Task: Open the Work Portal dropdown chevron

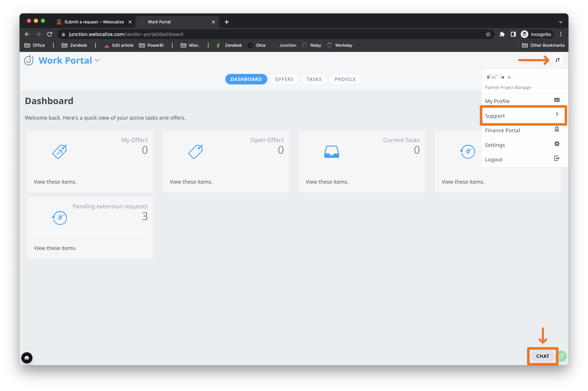Action: [x=97, y=60]
